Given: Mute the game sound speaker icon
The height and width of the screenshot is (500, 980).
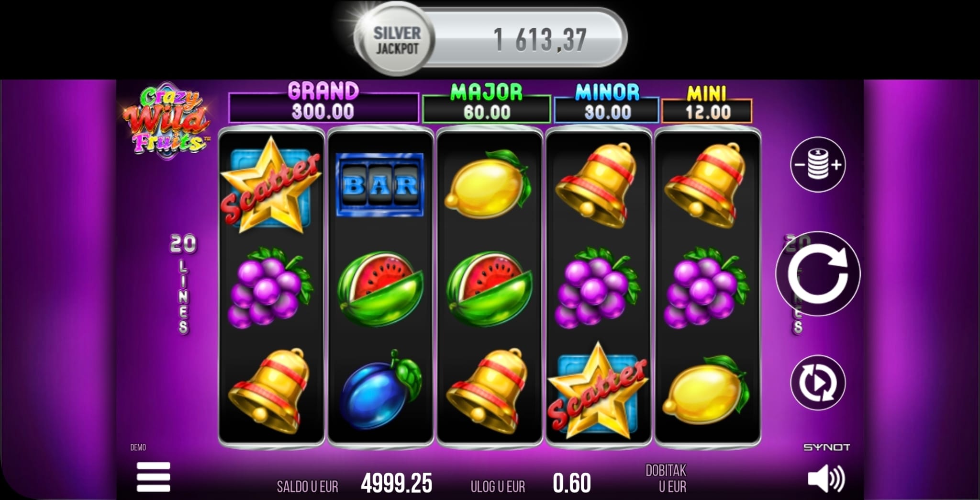Looking at the screenshot, I should 826,478.
